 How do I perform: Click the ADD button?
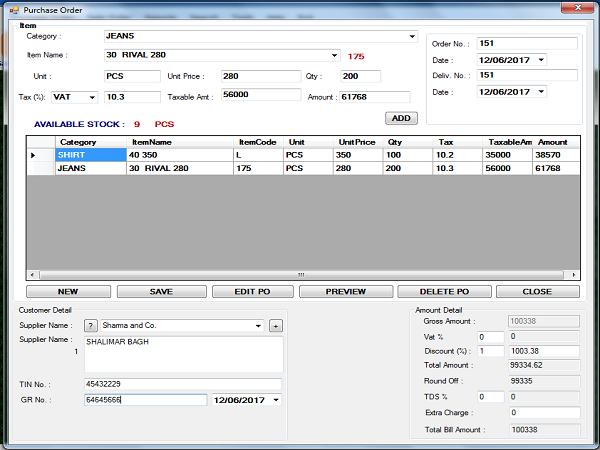pyautogui.click(x=401, y=118)
